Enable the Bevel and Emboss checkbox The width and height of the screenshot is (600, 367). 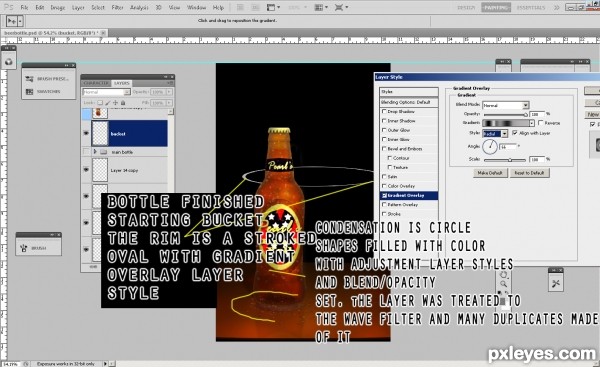[x=384, y=148]
